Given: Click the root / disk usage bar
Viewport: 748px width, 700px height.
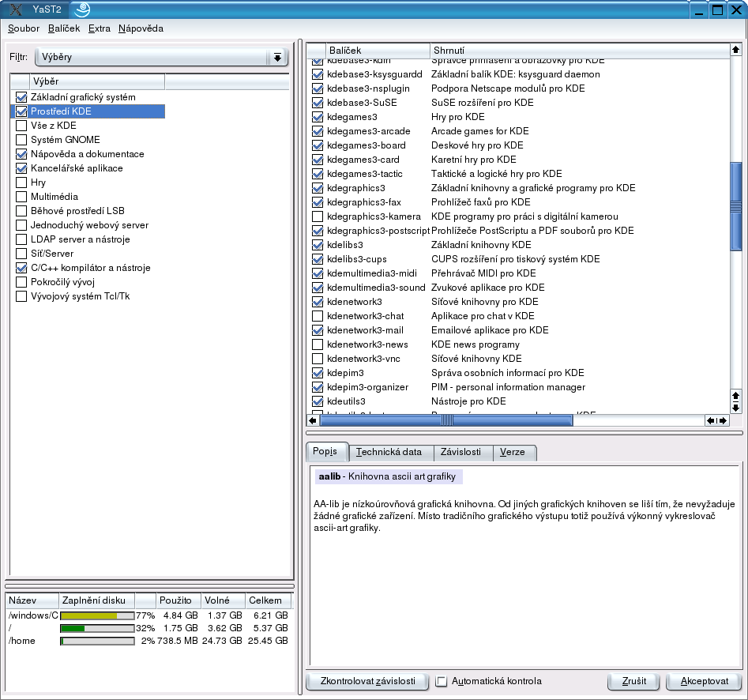Looking at the screenshot, I should [x=97, y=628].
